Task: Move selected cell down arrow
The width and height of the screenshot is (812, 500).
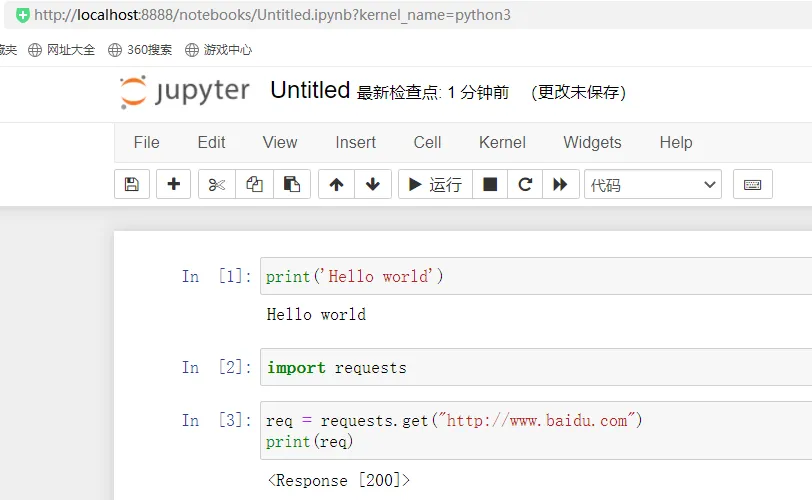Action: point(373,184)
